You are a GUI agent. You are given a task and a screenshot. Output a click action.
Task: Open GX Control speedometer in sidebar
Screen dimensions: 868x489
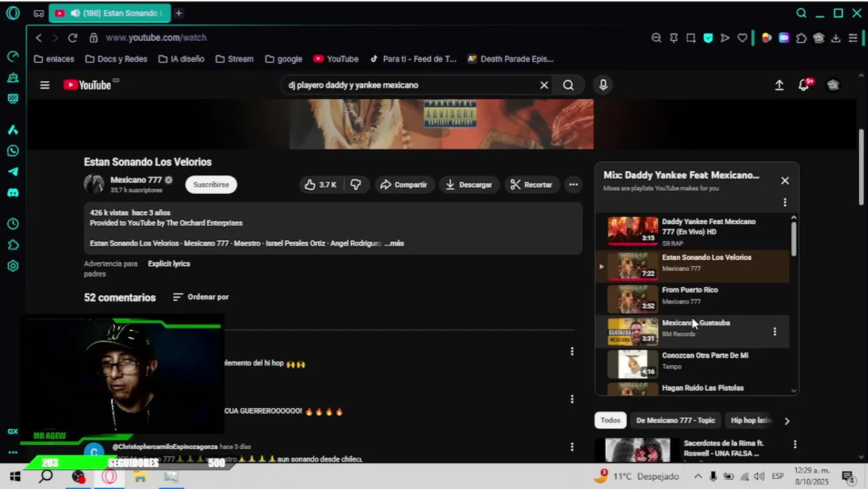click(12, 56)
